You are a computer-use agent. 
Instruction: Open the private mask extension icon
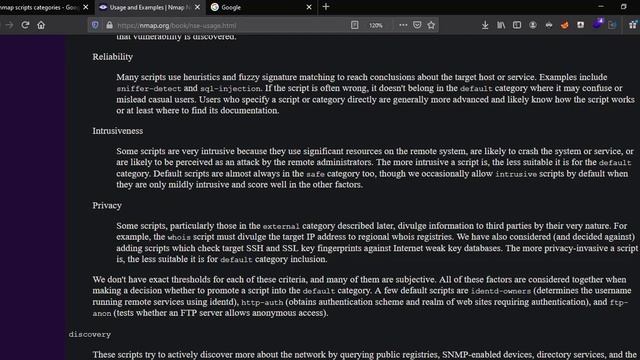(549, 25)
